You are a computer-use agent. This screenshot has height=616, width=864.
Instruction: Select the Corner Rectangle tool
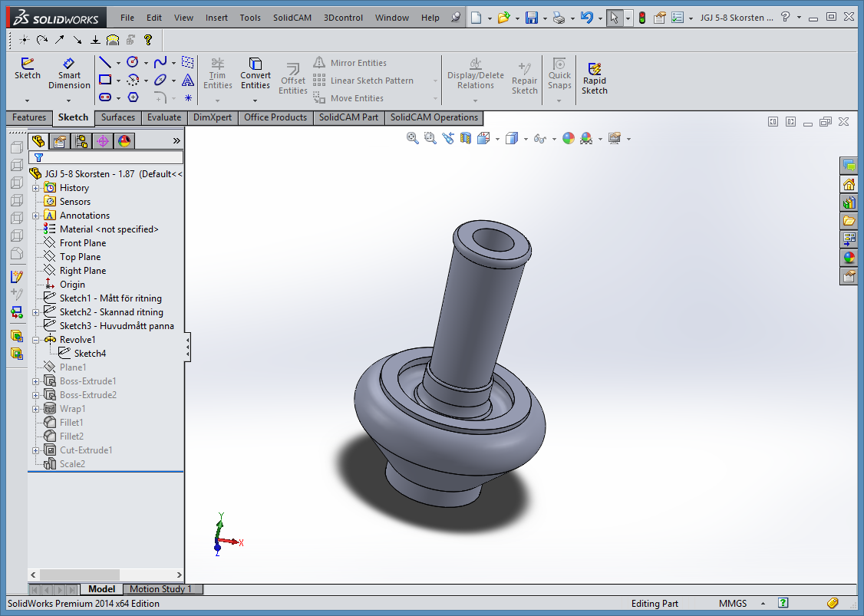pyautogui.click(x=104, y=80)
